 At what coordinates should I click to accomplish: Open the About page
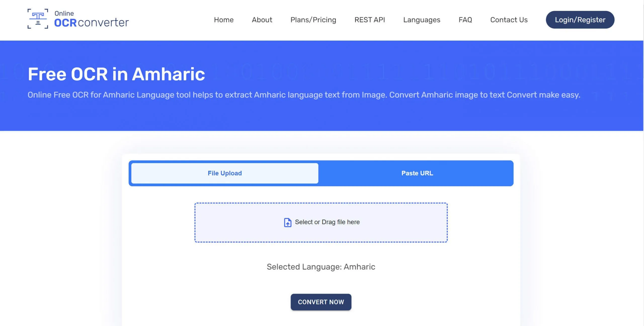(262, 20)
